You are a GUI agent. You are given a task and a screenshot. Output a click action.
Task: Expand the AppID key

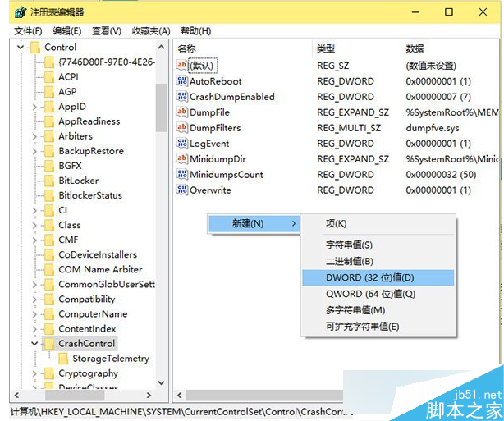[x=34, y=107]
